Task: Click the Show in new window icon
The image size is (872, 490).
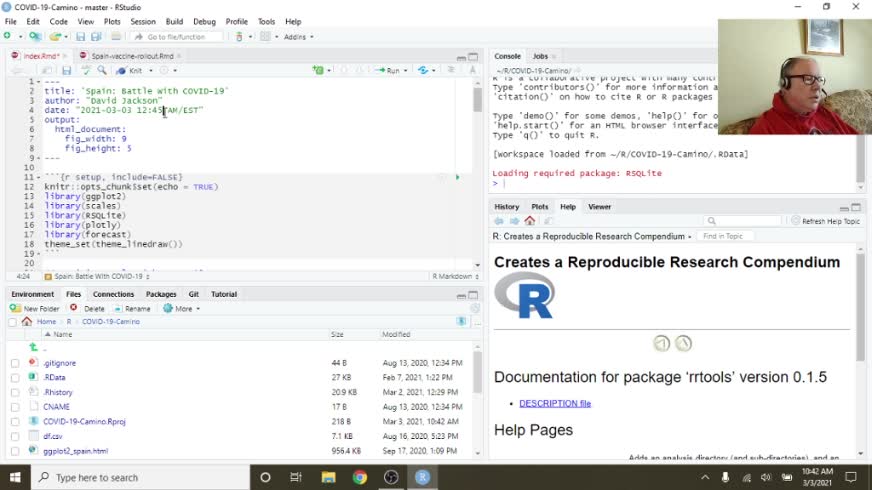Action: pos(47,71)
